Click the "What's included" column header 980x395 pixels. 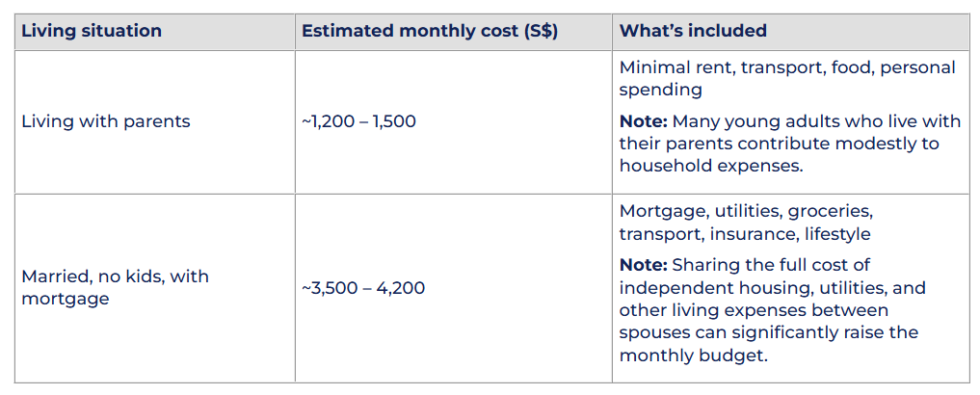693,31
